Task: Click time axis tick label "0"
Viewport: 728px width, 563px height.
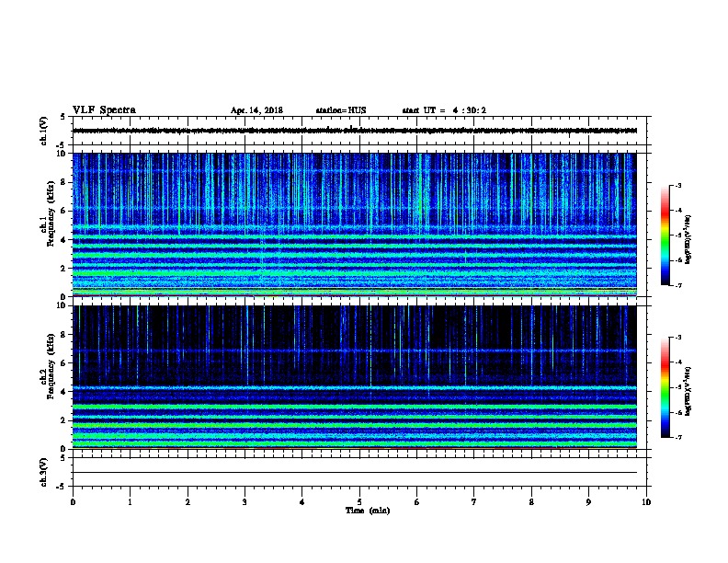Action: coord(73,502)
